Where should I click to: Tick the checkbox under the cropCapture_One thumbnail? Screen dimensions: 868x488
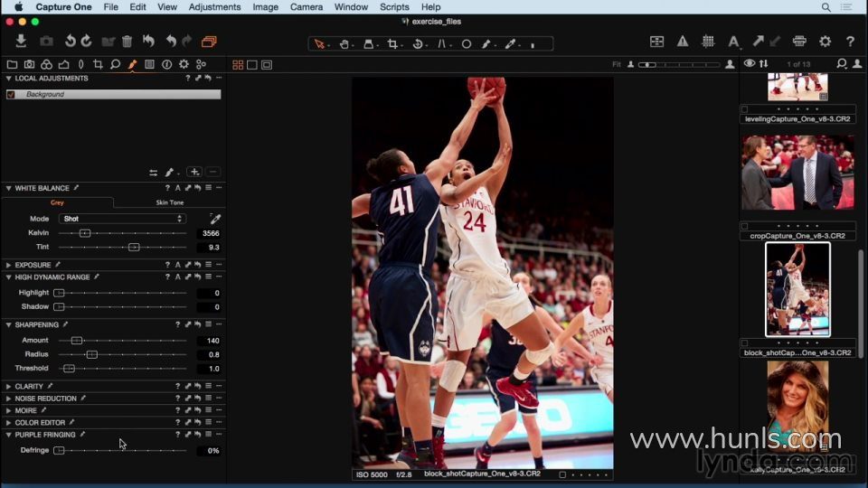point(744,226)
